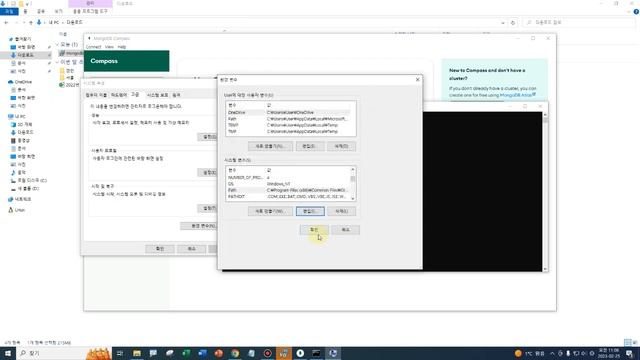Click 편집 under user variables
This screenshot has height=360, width=640.
click(310, 146)
